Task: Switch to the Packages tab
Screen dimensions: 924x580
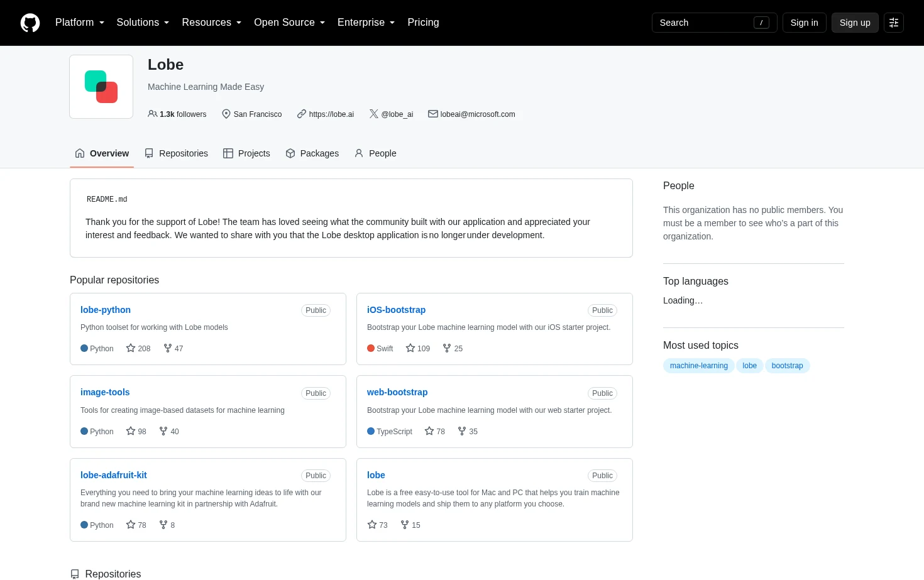Action: pyautogui.click(x=312, y=153)
